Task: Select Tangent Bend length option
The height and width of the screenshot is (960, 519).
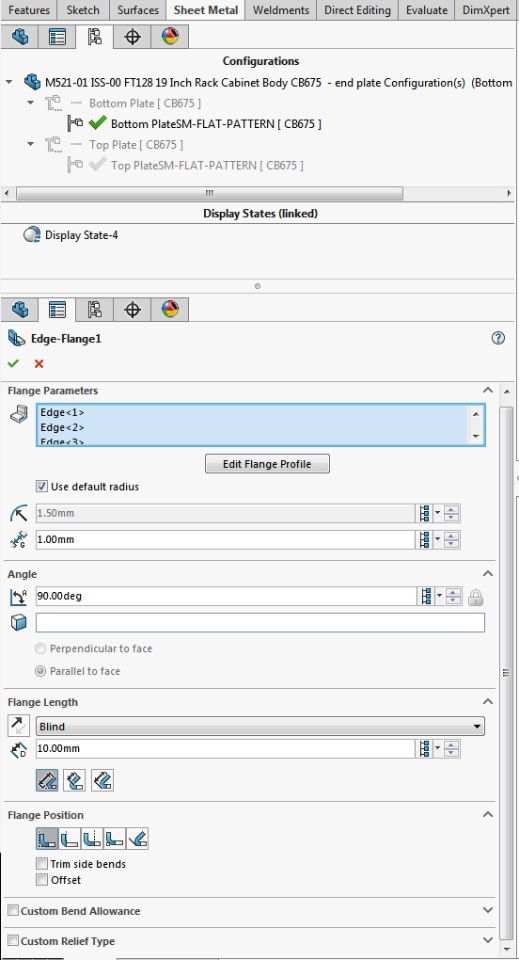Action: [x=102, y=780]
